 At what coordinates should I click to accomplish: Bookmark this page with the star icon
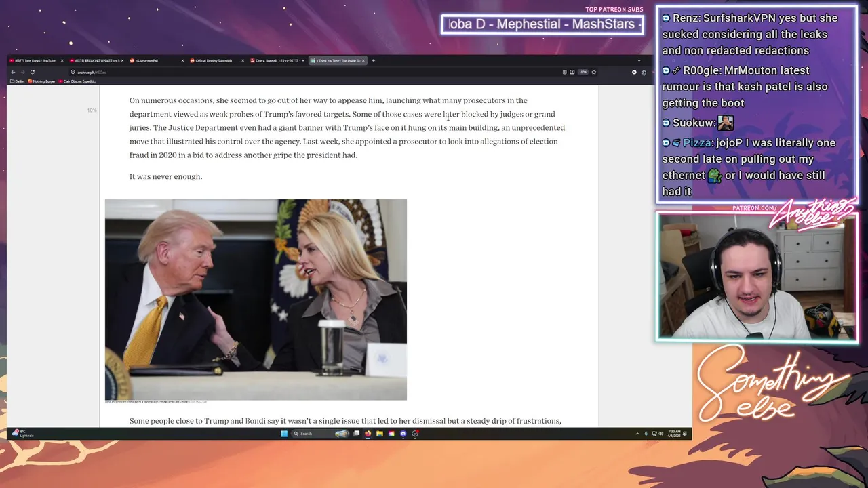coord(593,72)
